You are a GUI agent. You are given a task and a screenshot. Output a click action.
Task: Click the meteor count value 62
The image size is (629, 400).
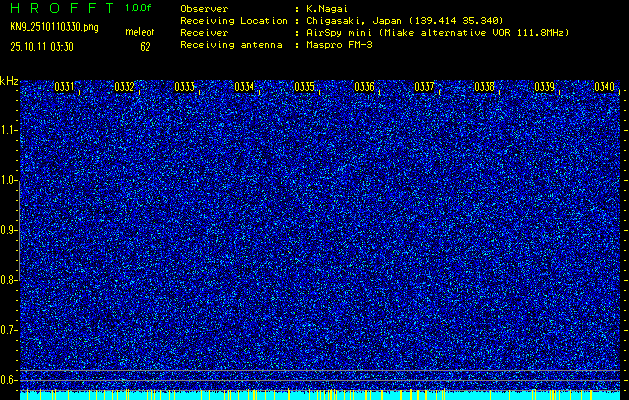(x=145, y=46)
